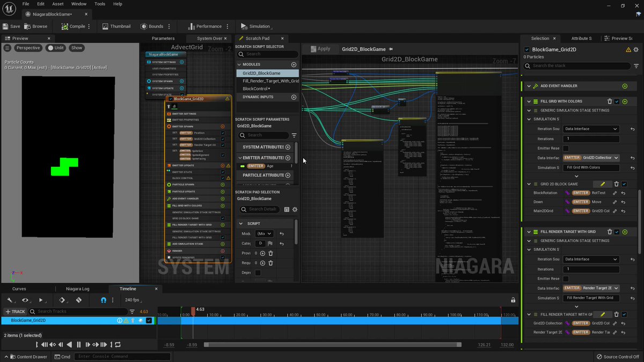The height and width of the screenshot is (362, 644).
Task: Click the Show button in preview
Action: [77, 48]
